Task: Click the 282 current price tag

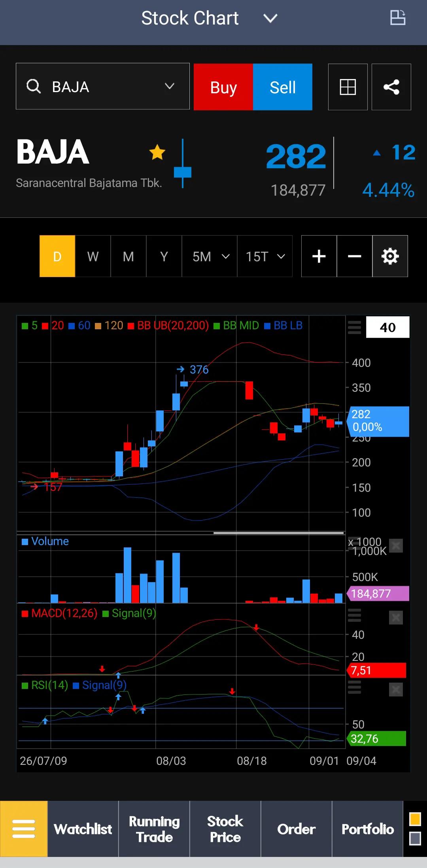Action: [378, 421]
